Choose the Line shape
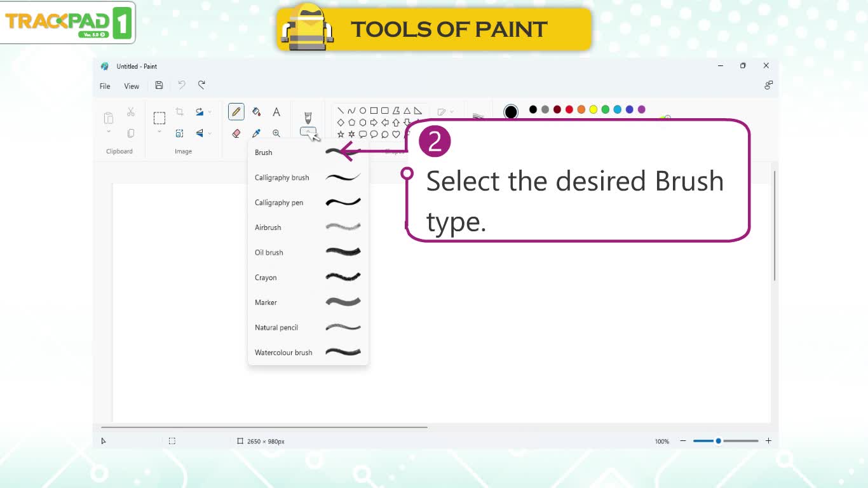Screen dimensions: 868x488 pos(341,111)
